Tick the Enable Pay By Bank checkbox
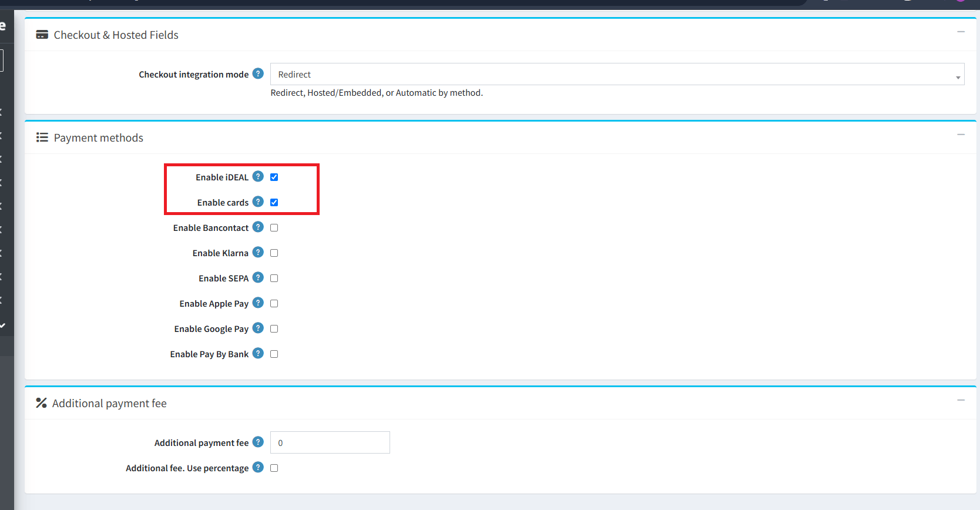The height and width of the screenshot is (510, 980). [274, 354]
